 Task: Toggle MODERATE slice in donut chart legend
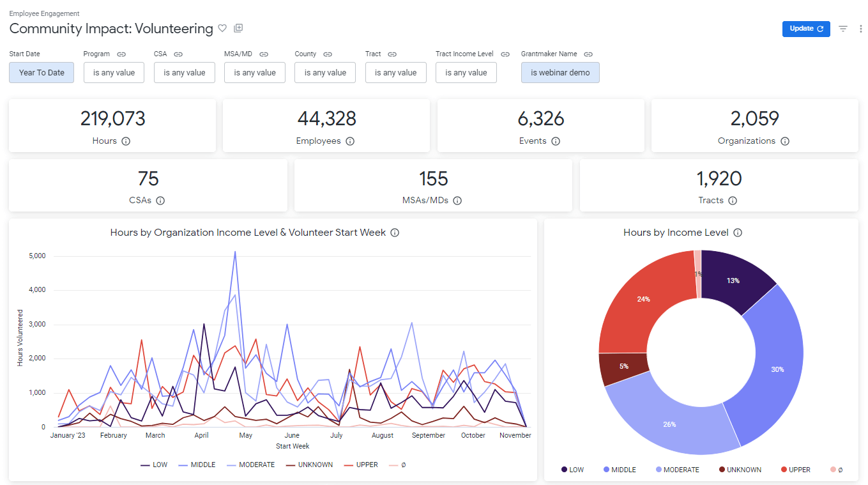pos(677,470)
